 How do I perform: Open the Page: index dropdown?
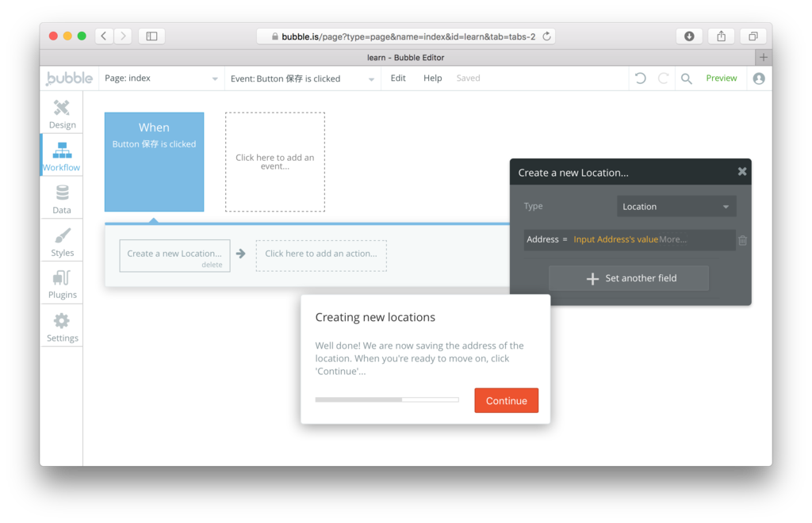pos(161,78)
